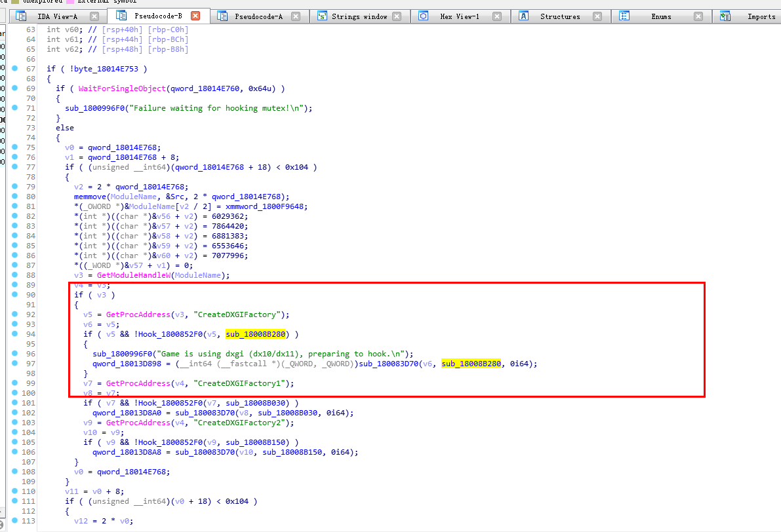The image size is (781, 532).
Task: Toggle breakpoint dot on line 103
Action: click(15, 422)
